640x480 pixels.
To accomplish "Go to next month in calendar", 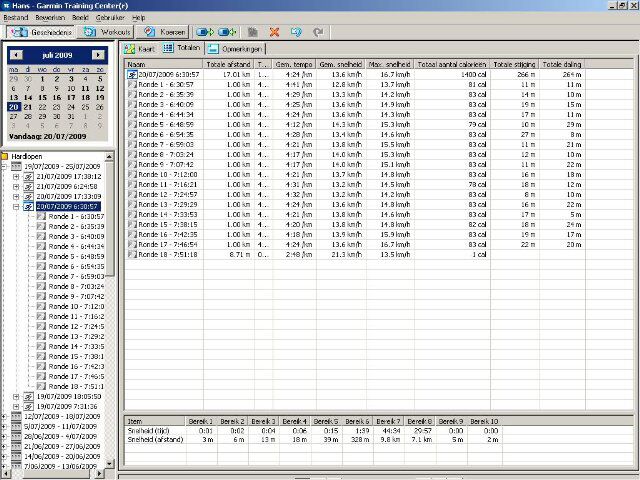I will tap(97, 54).
